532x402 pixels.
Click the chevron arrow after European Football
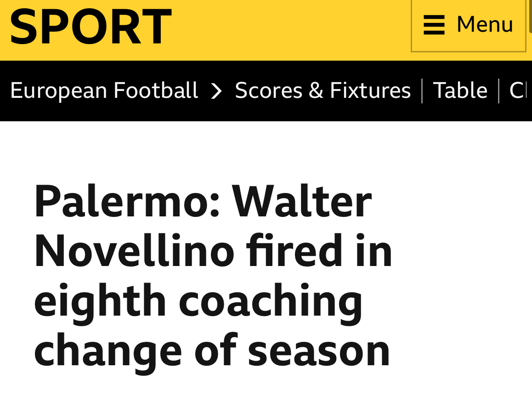pos(216,91)
